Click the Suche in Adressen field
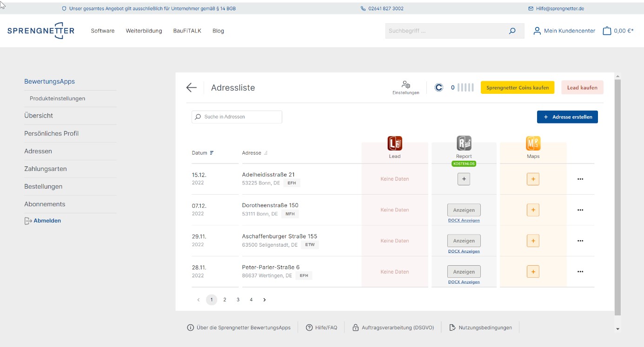The height and width of the screenshot is (347, 644). point(237,117)
